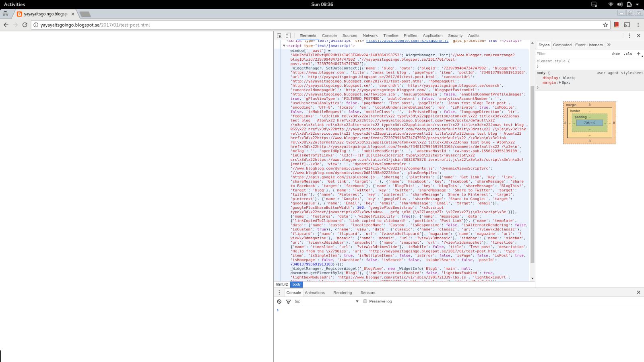Switch to the Console main tab
Image resolution: width=644 pixels, height=362 pixels.
(329, 35)
